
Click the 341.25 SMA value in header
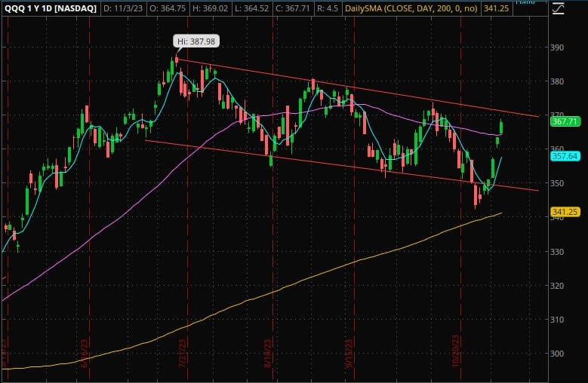(x=496, y=8)
